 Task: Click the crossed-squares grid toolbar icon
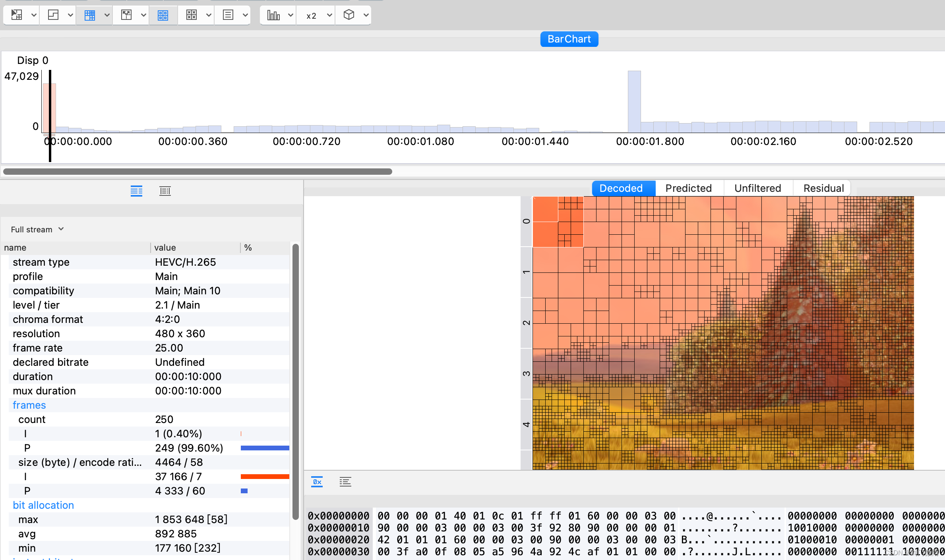(x=192, y=15)
